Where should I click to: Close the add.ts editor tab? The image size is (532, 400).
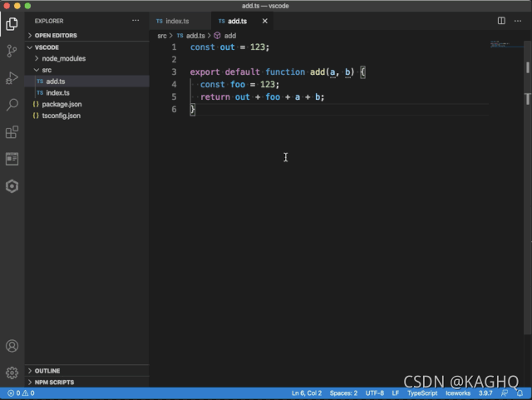265,21
